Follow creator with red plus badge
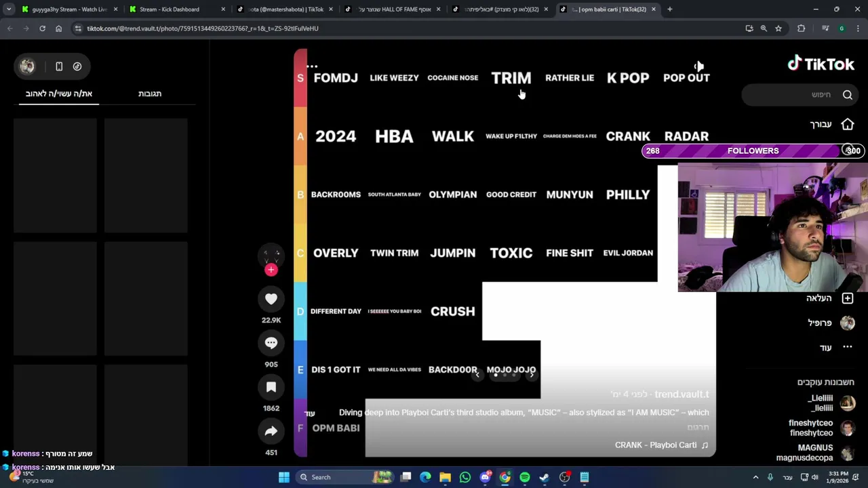Image resolution: width=868 pixels, height=488 pixels. 271,270
